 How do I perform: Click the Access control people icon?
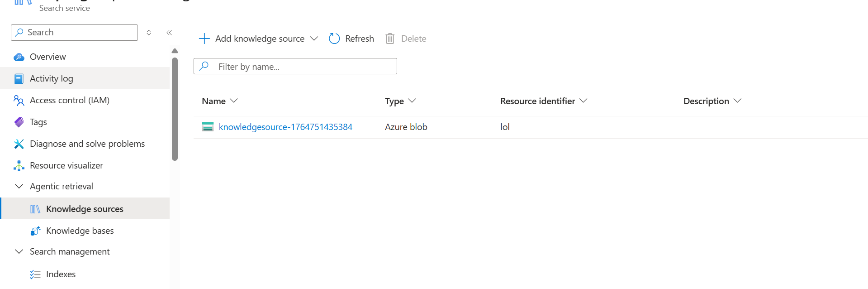19,101
